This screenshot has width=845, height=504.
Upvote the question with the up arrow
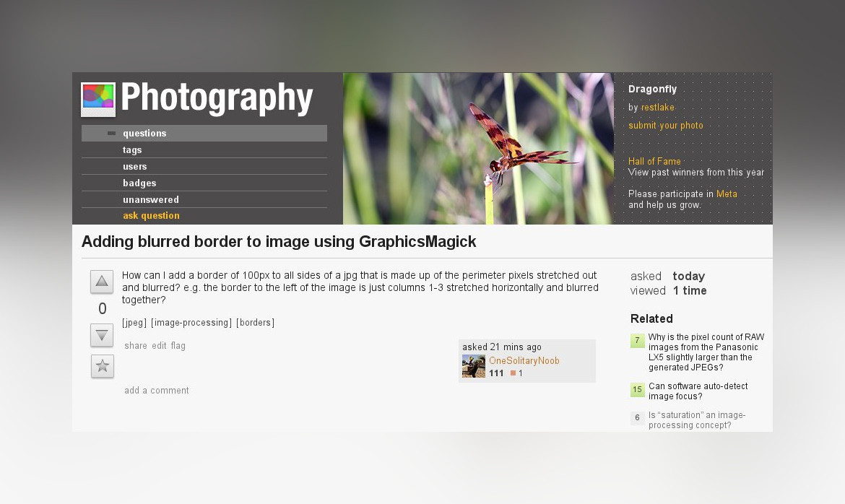pos(101,282)
